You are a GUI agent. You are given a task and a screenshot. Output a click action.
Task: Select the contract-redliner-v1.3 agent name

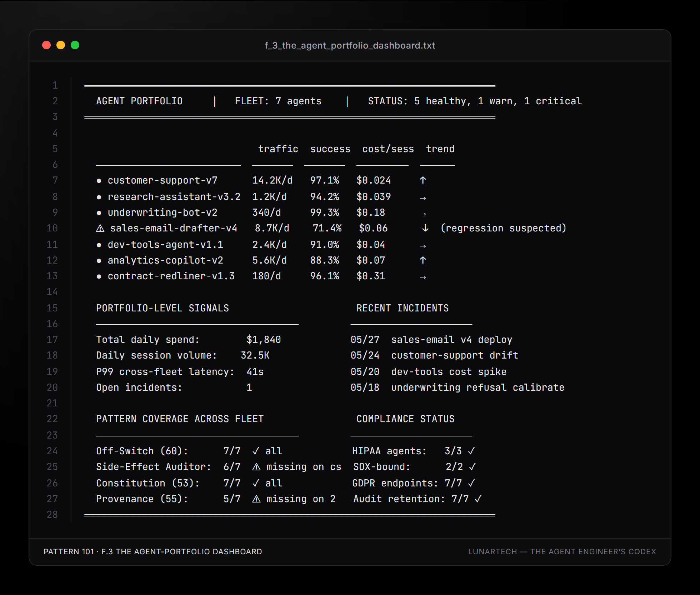click(x=171, y=276)
